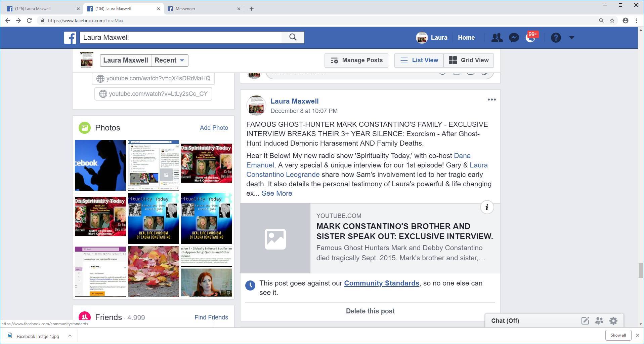The height and width of the screenshot is (344, 644).
Task: Switch to Grid View
Action: (469, 60)
